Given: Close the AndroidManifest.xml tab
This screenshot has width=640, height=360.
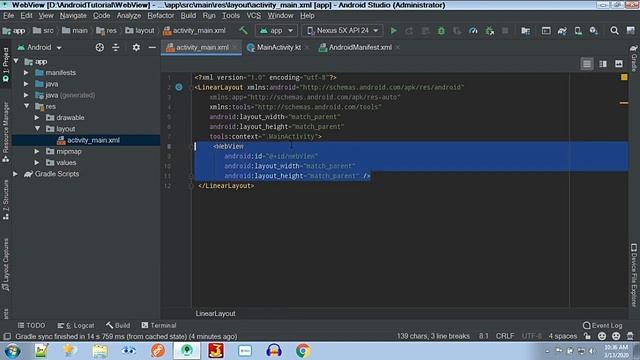Looking at the screenshot, I should pyautogui.click(x=398, y=47).
